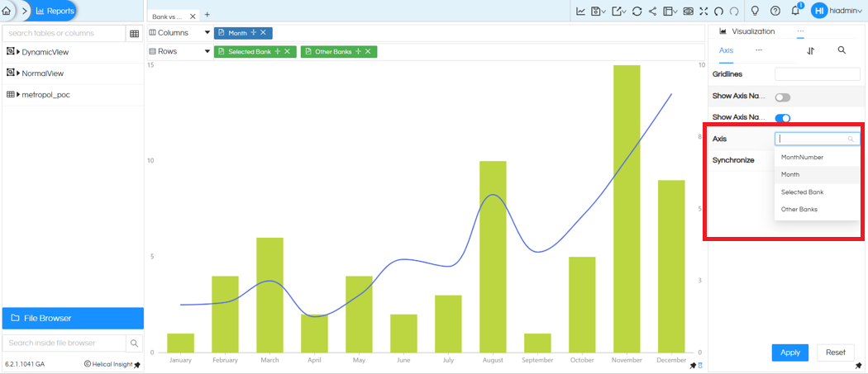Click the November bar in the chart
868x374 pixels.
[627, 209]
